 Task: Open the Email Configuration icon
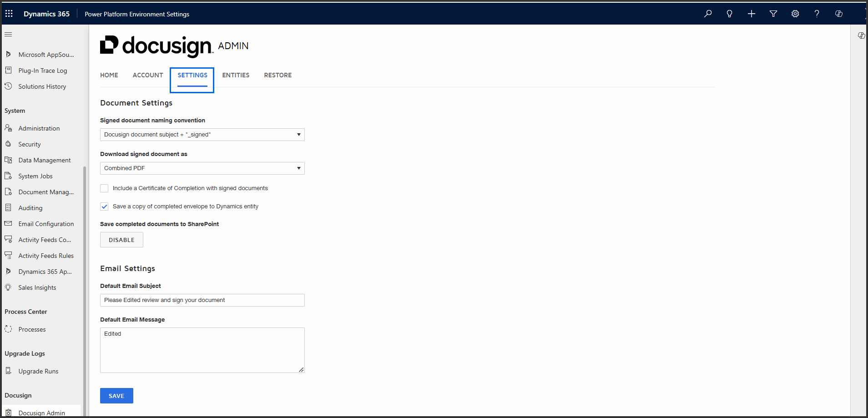(9, 223)
